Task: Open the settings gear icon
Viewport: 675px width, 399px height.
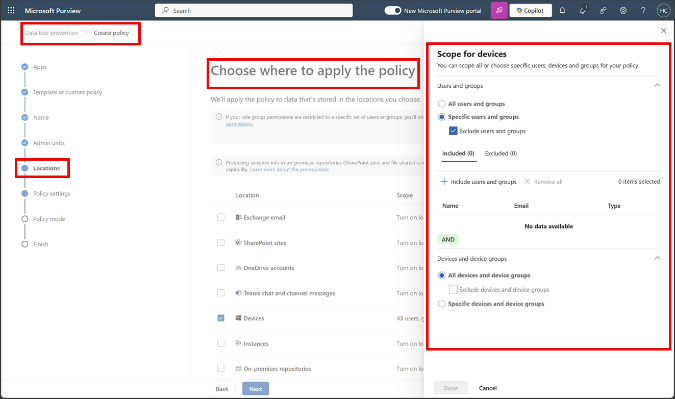Action: tap(623, 10)
